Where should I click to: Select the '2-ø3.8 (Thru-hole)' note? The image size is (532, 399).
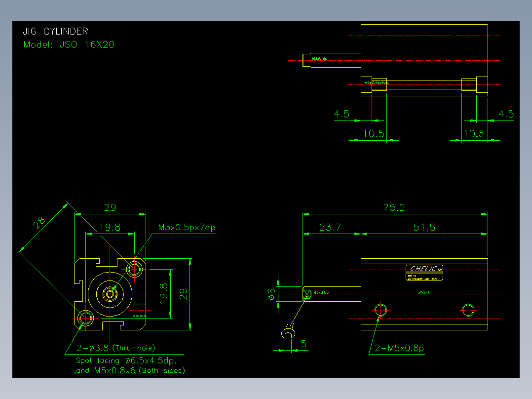click(115, 348)
